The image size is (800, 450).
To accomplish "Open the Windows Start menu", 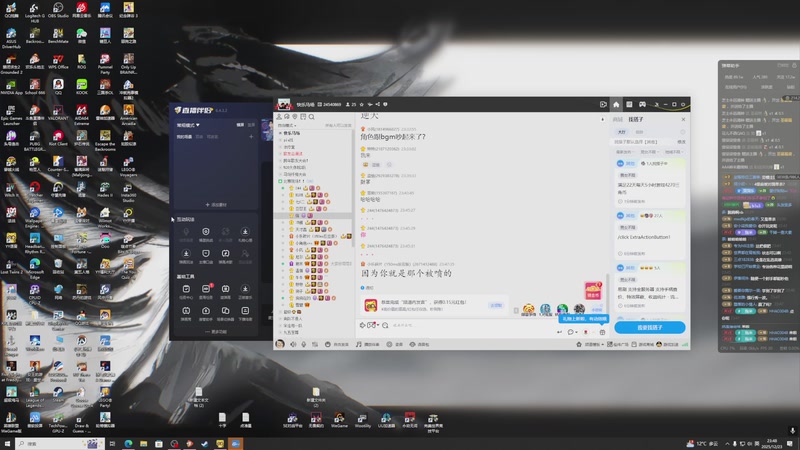I will point(7,444).
